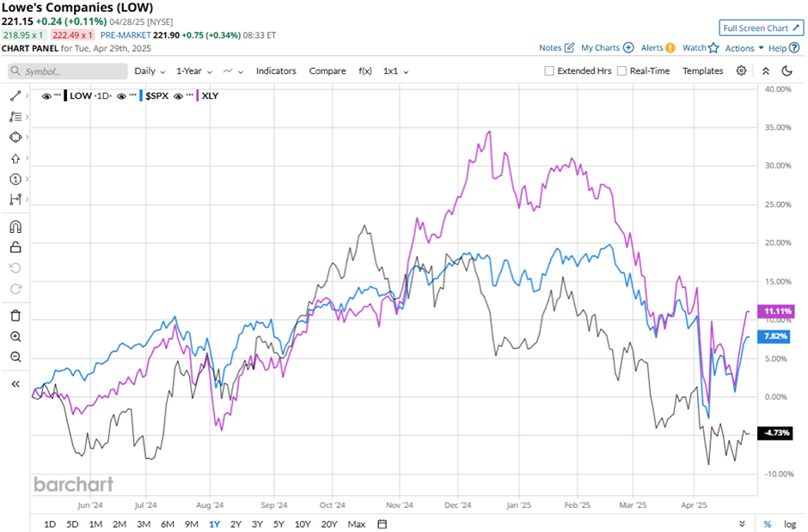808x532 pixels.
Task: Click the XLY 11.11% price label
Action: coord(775,311)
